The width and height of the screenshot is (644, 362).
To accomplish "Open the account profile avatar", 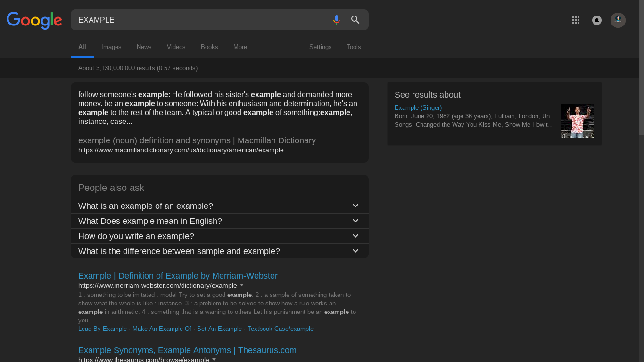I will pos(618,20).
